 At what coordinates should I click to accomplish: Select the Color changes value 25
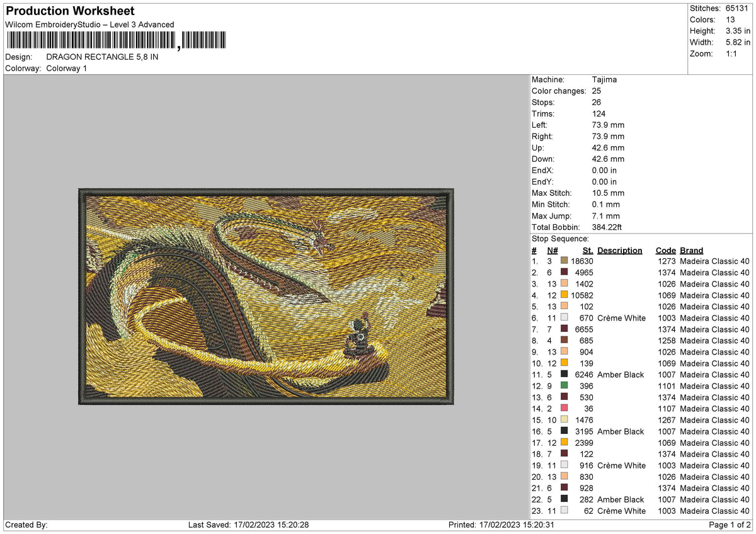coord(597,91)
